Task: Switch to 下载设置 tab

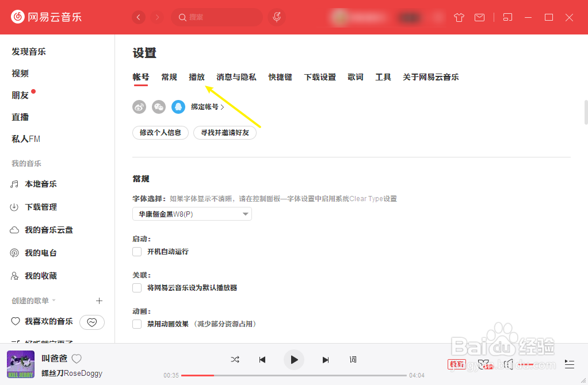Action: [x=320, y=77]
